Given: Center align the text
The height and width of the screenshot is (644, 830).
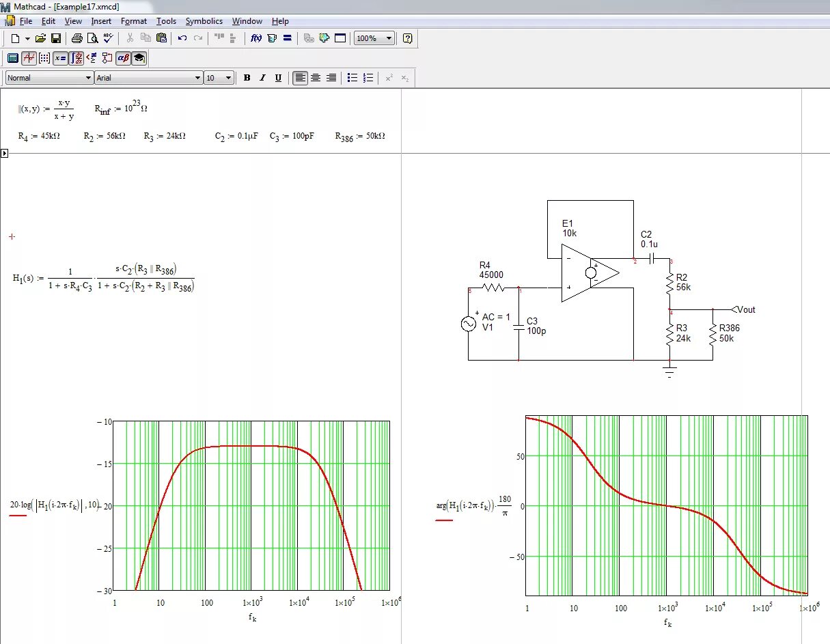Looking at the screenshot, I should (x=316, y=78).
